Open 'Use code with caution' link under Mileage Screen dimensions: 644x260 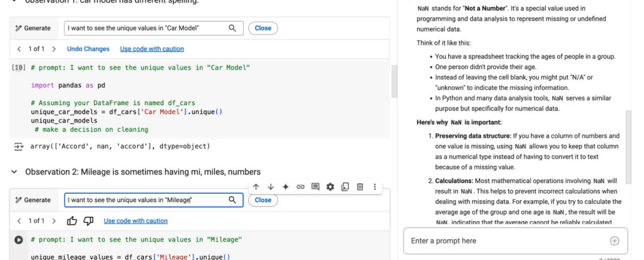click(x=136, y=221)
